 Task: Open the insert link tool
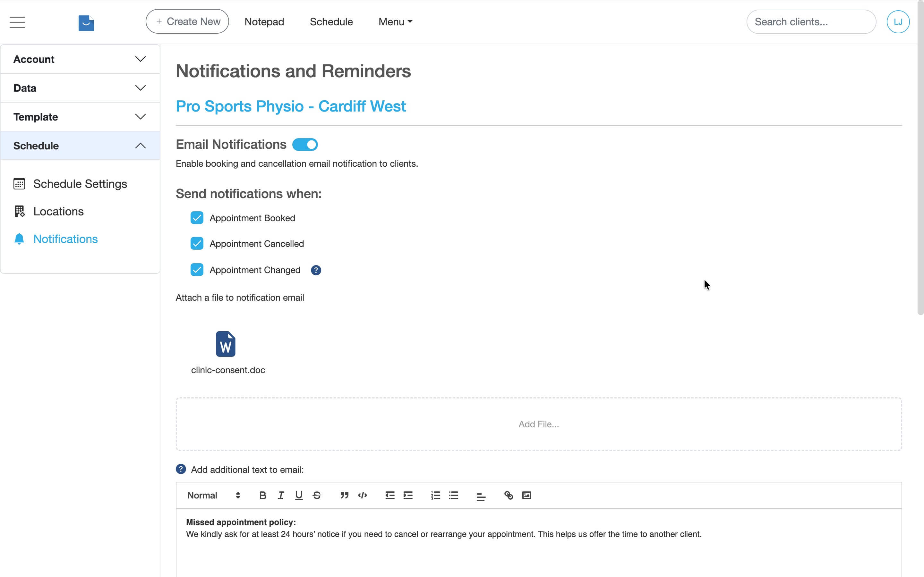[x=509, y=495]
